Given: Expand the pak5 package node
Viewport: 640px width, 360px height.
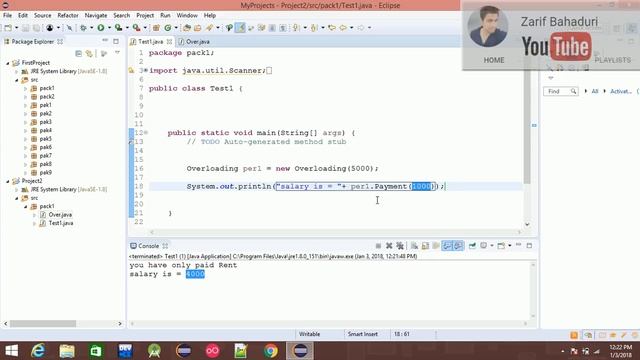Looking at the screenshot, I should point(25,139).
